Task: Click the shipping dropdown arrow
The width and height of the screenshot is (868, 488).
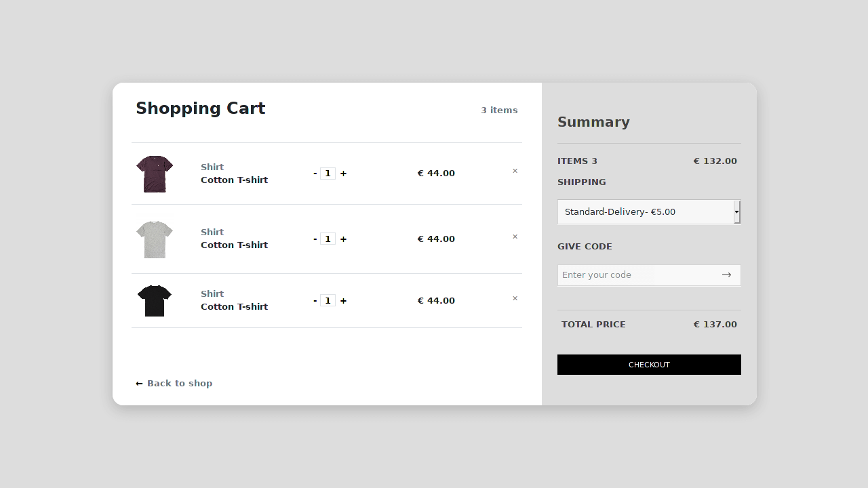Action: (x=736, y=211)
